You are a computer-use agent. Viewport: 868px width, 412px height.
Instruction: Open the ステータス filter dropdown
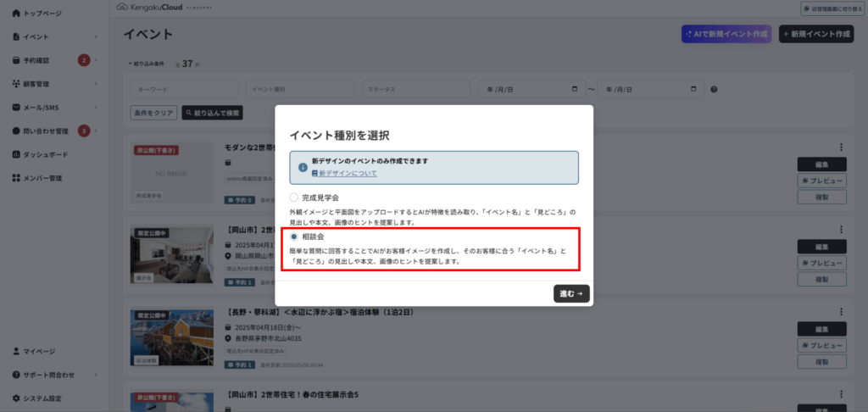click(x=415, y=89)
